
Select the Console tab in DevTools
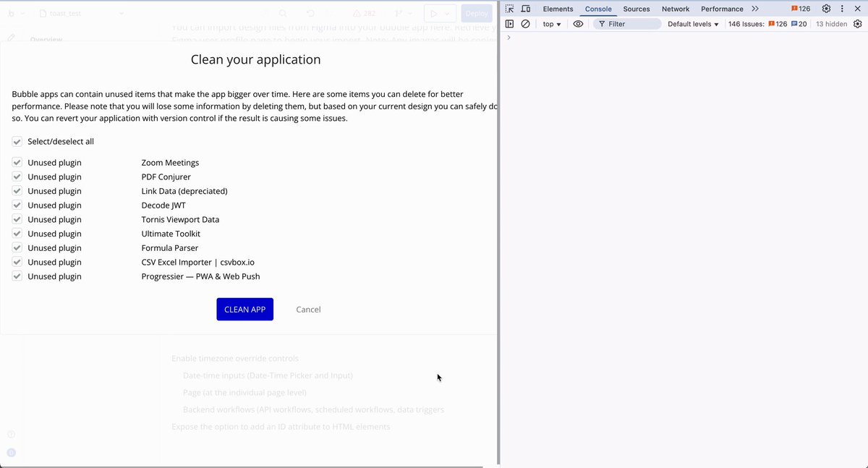coord(598,9)
